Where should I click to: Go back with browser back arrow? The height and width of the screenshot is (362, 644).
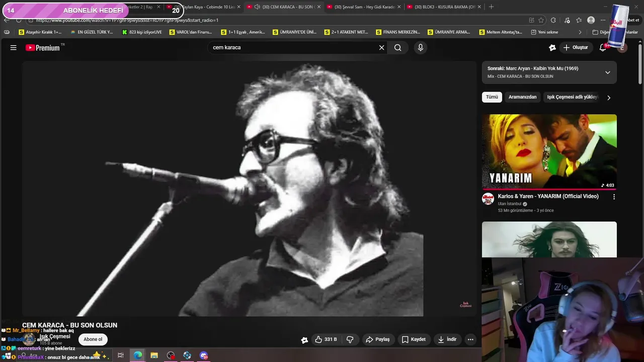(6, 20)
